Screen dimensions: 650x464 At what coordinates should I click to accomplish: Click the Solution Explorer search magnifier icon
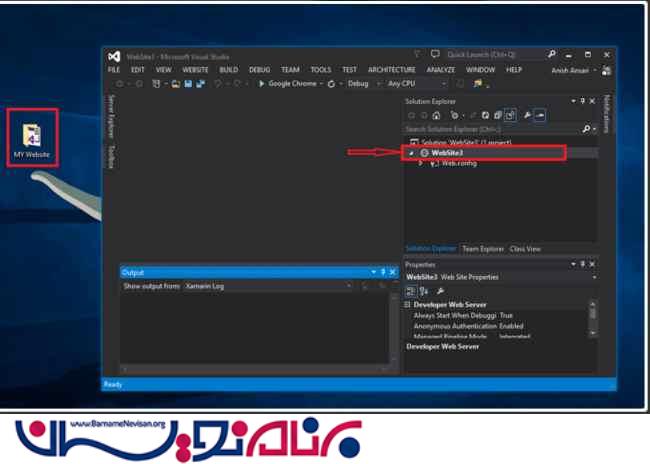coord(586,129)
